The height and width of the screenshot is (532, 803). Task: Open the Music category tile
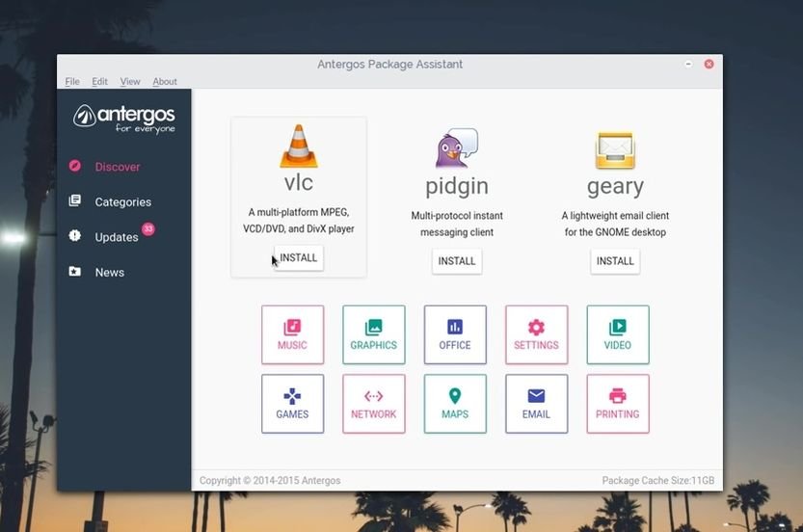tap(292, 334)
